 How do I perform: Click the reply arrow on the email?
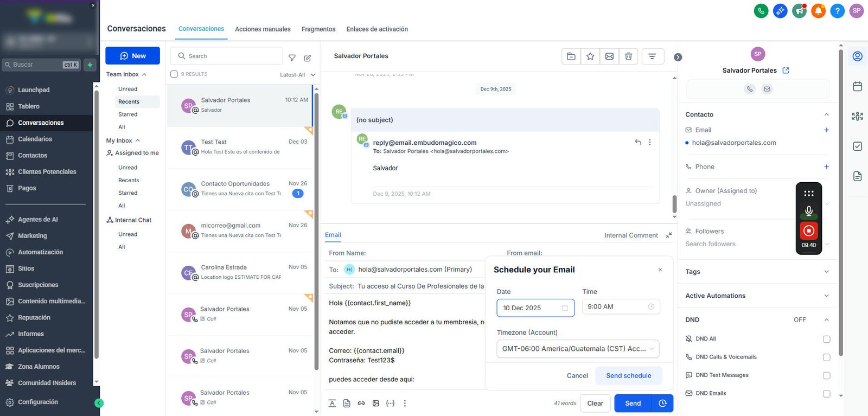click(x=638, y=142)
